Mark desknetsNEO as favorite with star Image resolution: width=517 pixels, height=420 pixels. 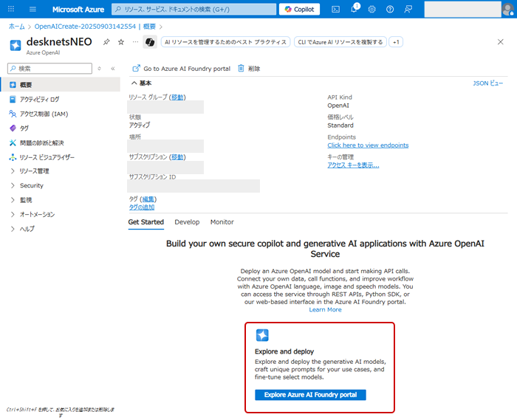(121, 42)
